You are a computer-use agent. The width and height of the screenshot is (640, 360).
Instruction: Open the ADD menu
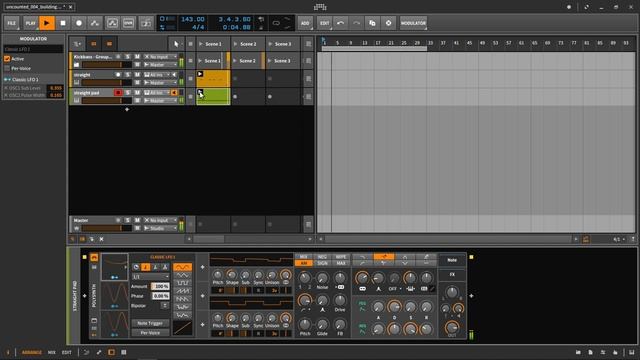coord(305,23)
